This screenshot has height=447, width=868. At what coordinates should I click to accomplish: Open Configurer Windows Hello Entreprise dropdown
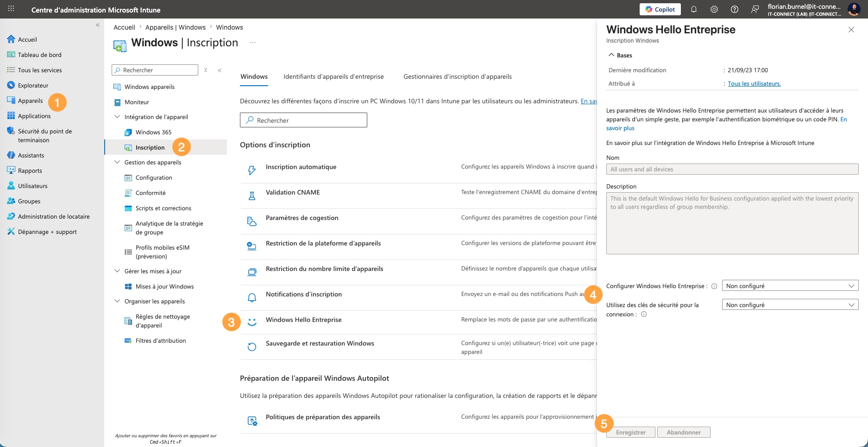(790, 286)
